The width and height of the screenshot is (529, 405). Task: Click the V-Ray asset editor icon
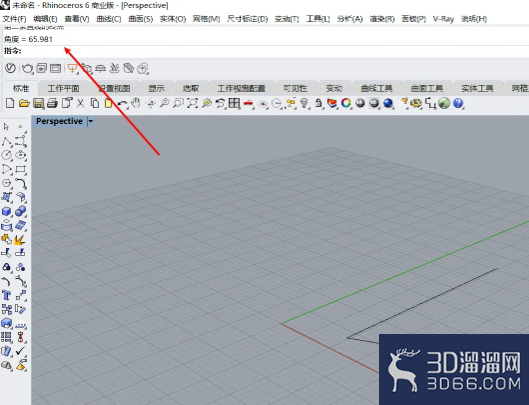10,69
